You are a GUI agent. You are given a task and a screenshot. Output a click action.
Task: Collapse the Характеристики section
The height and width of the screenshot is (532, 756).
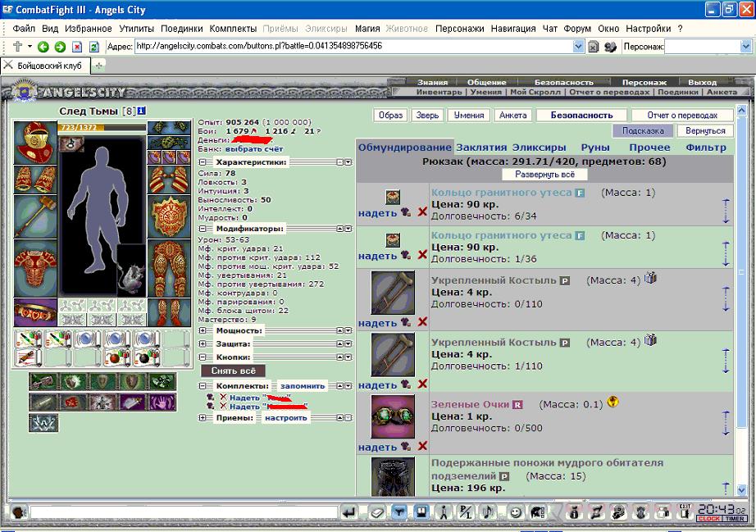point(203,162)
